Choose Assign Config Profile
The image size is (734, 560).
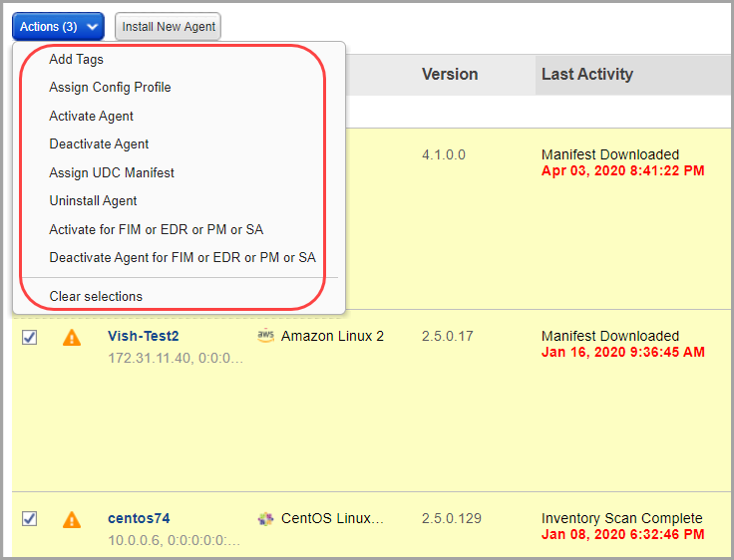(x=110, y=88)
